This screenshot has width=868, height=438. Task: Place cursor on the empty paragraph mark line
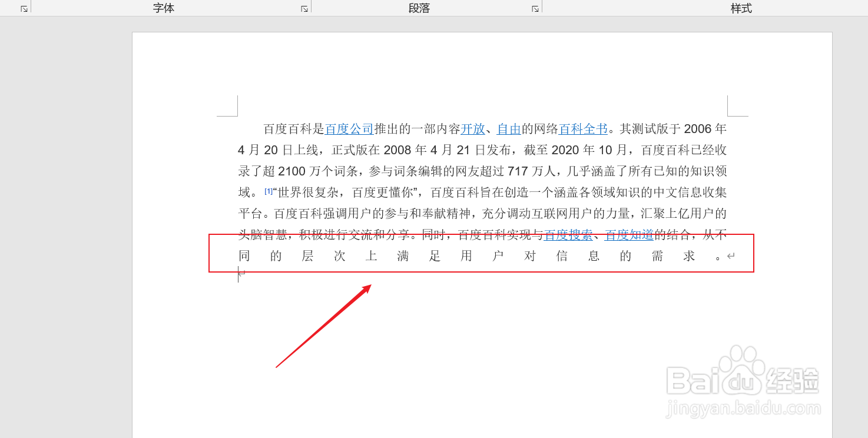point(242,274)
